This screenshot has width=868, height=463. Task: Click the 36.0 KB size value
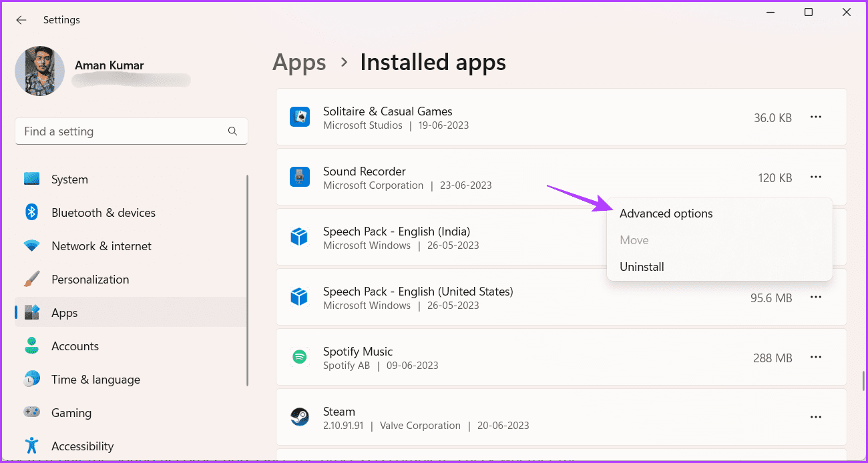pyautogui.click(x=773, y=118)
